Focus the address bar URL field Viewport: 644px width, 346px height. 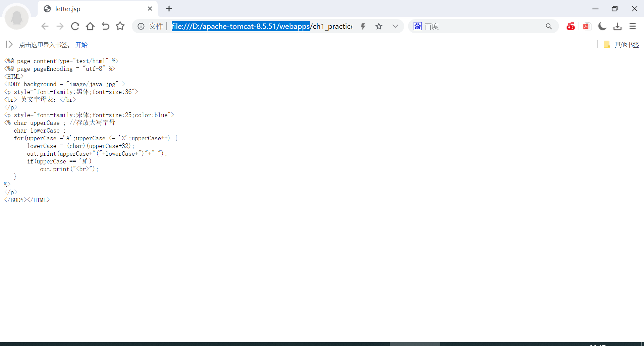pos(262,26)
